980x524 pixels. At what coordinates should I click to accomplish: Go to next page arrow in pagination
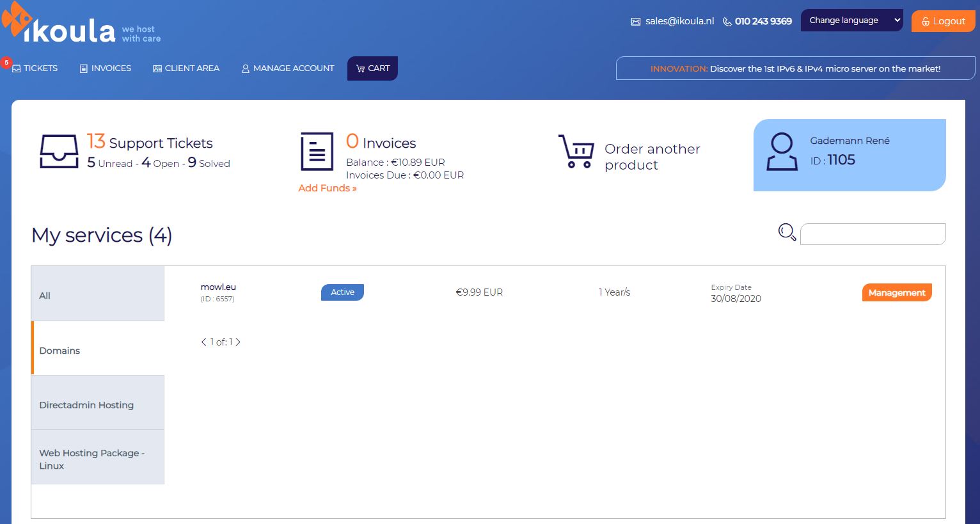tap(238, 342)
